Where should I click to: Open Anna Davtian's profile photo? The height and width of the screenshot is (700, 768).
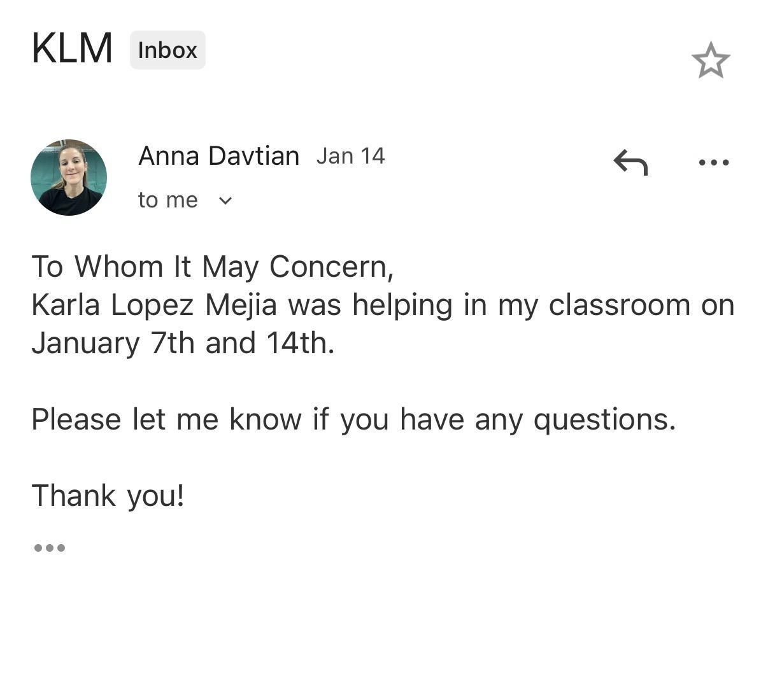pos(69,178)
